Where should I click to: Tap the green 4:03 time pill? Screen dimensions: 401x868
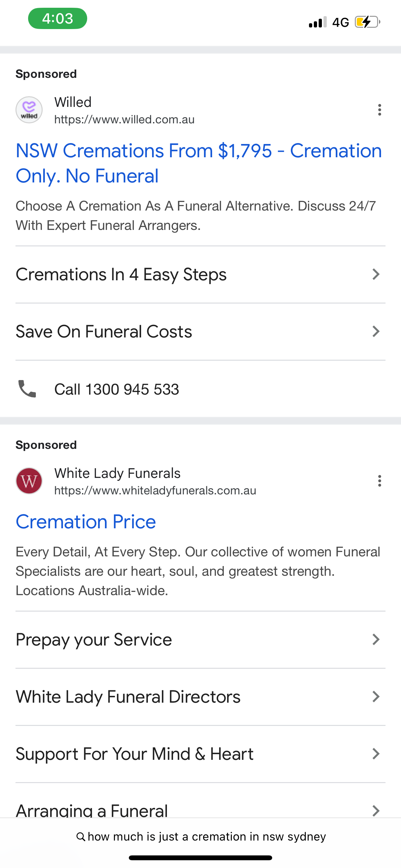[57, 18]
